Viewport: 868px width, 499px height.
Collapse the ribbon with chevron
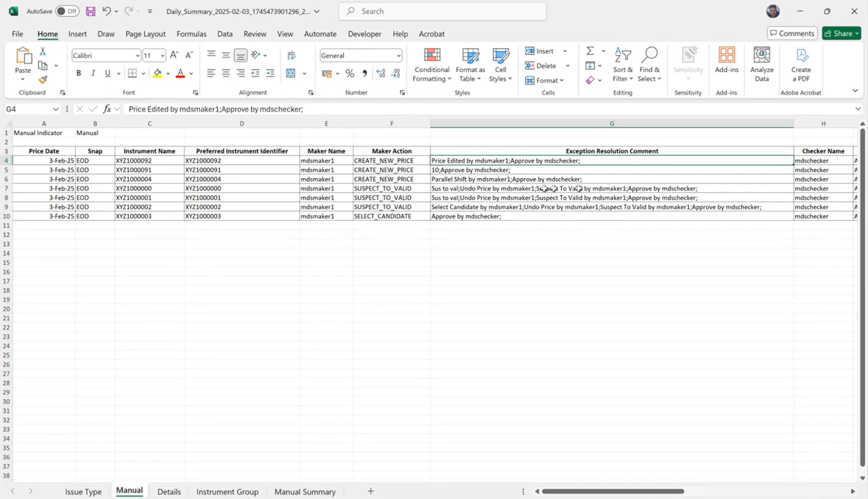click(x=855, y=91)
